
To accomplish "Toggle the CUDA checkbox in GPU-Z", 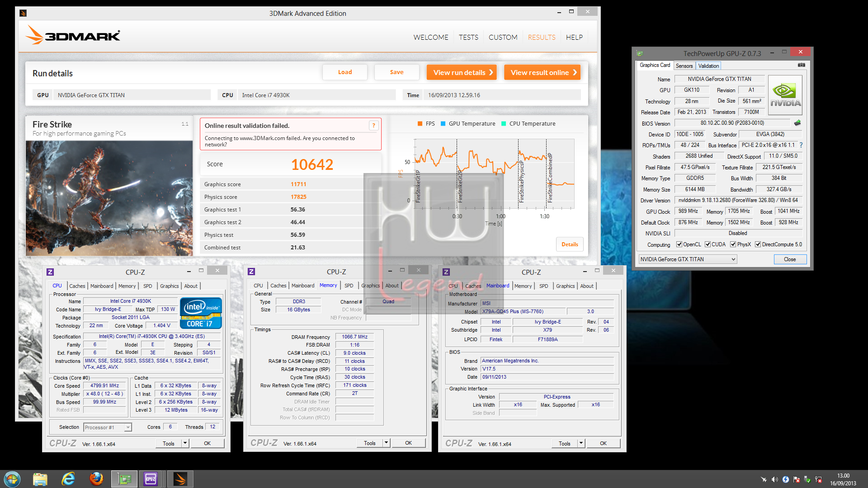I will 708,244.
